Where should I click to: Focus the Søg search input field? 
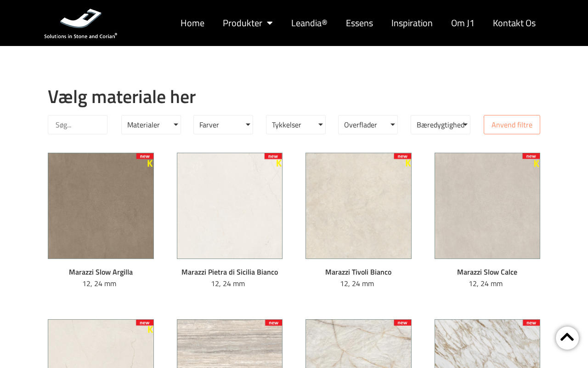coord(78,125)
